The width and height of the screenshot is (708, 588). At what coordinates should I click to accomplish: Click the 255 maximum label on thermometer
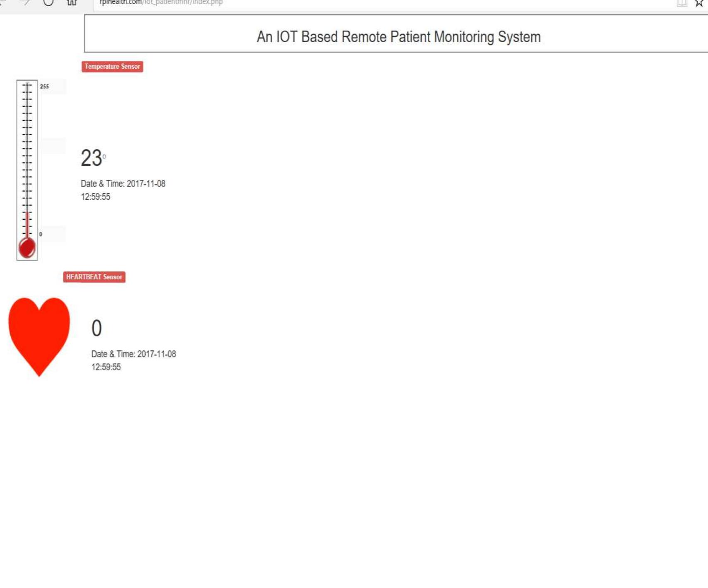click(44, 86)
